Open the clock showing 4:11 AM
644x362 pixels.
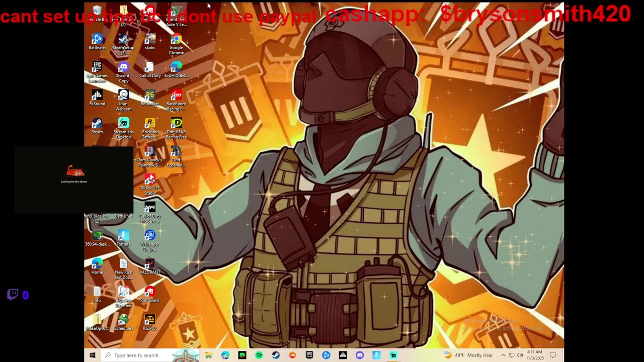click(x=535, y=355)
